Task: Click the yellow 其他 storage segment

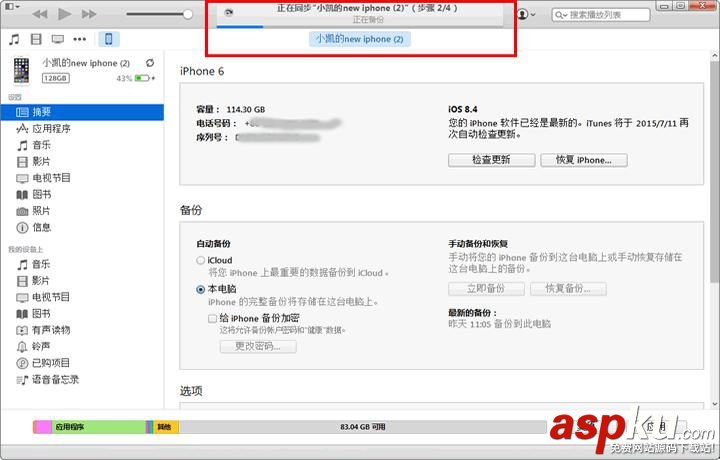Action: (166, 427)
